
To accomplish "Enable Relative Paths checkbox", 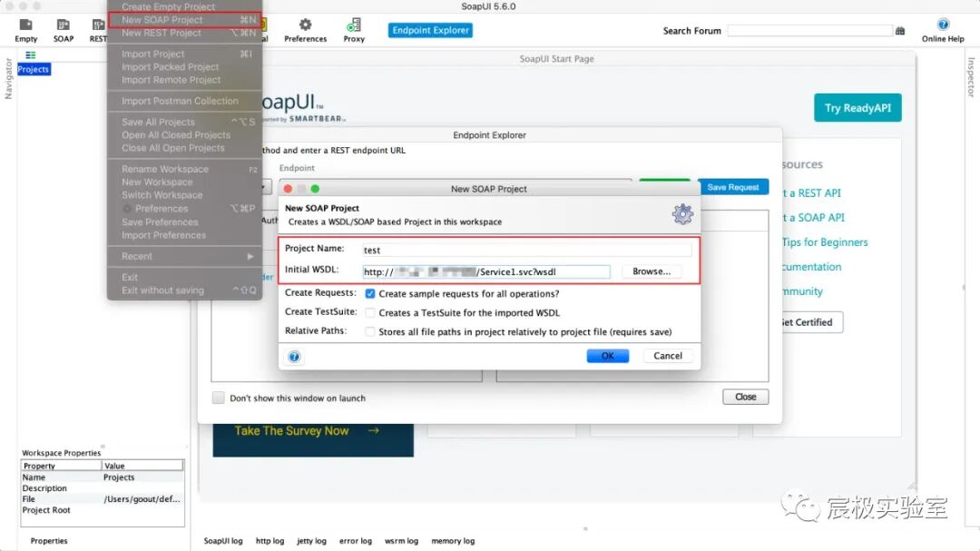I will pos(370,331).
